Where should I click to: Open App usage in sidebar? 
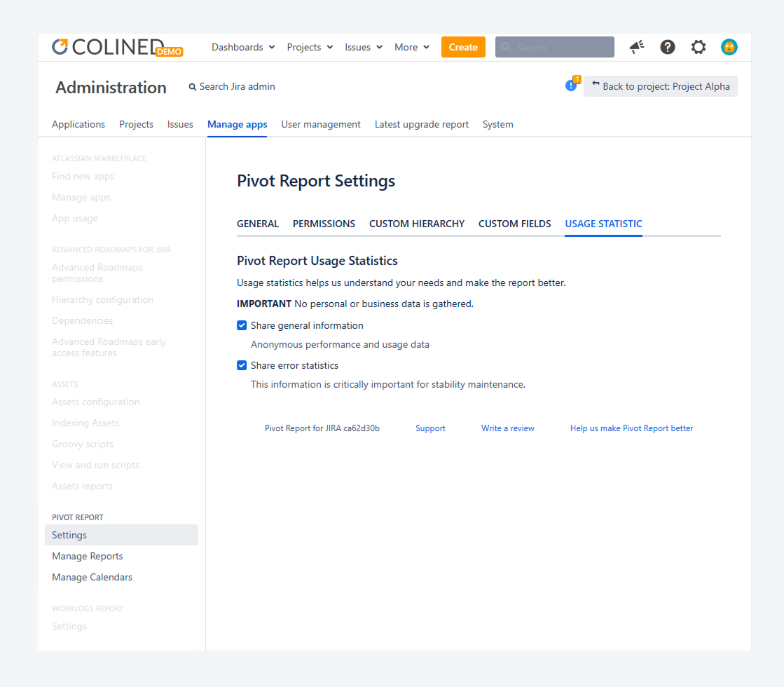click(75, 218)
